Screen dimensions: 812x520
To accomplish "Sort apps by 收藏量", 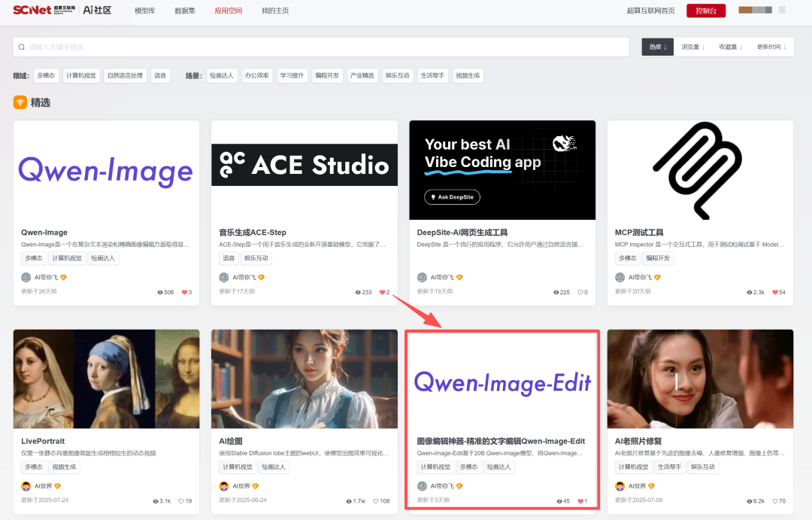I will pos(731,47).
